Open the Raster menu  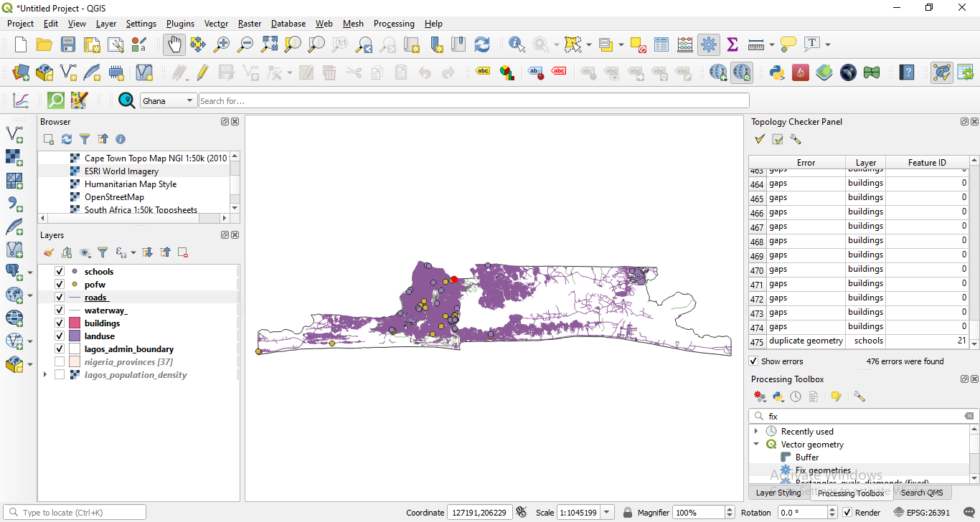point(250,24)
